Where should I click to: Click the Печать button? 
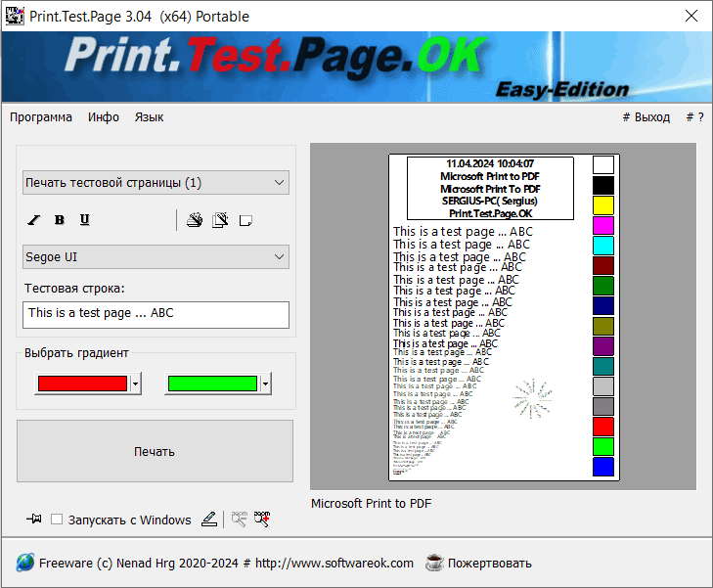(x=156, y=451)
